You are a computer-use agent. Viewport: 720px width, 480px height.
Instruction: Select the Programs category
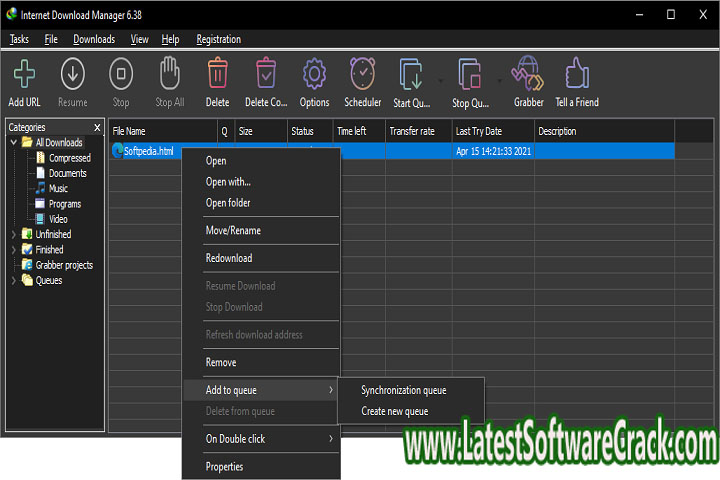[x=65, y=204]
